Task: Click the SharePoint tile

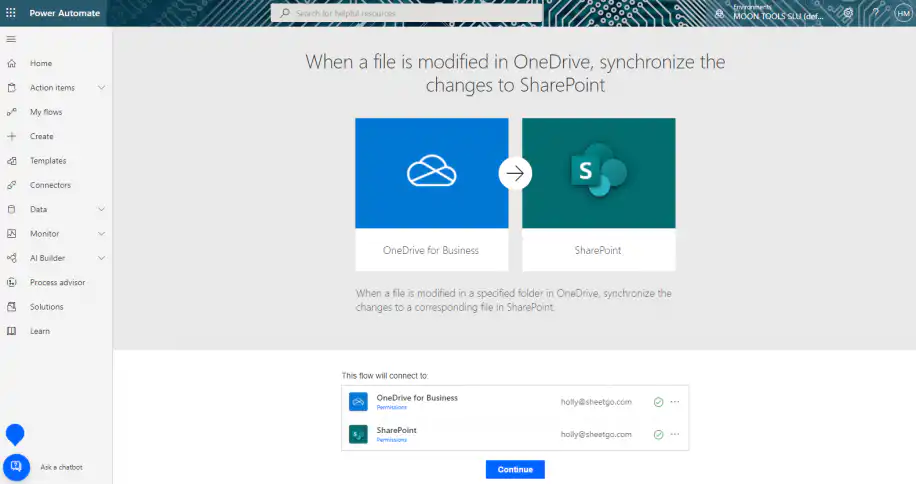Action: pos(599,194)
